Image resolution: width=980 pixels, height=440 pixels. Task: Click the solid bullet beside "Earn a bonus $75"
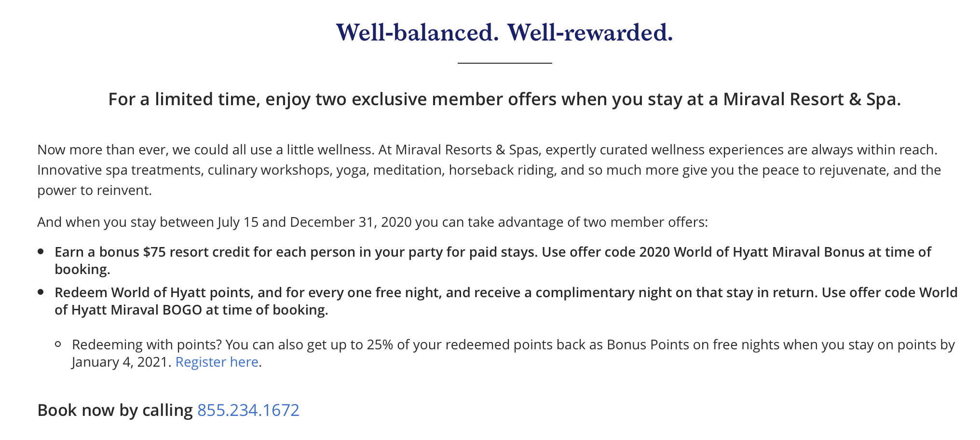coord(41,252)
